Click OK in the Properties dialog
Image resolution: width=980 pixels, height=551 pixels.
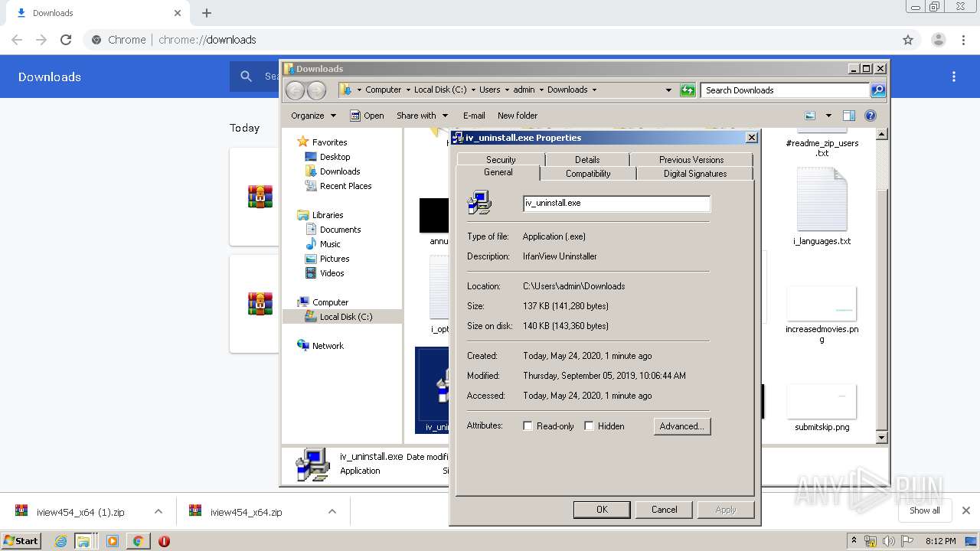tap(602, 510)
